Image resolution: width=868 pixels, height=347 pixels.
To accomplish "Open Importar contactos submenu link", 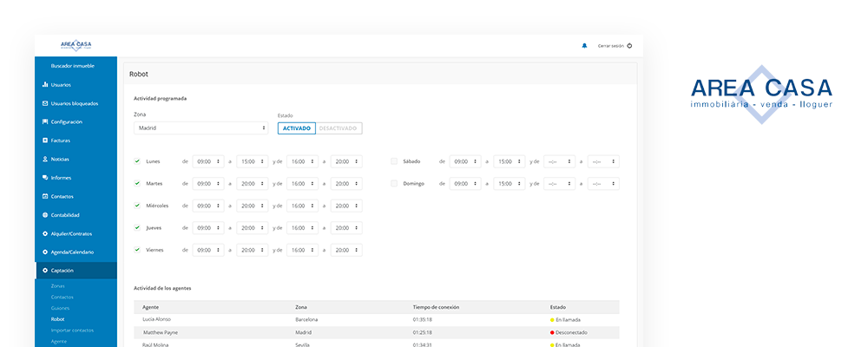I will click(x=71, y=331).
